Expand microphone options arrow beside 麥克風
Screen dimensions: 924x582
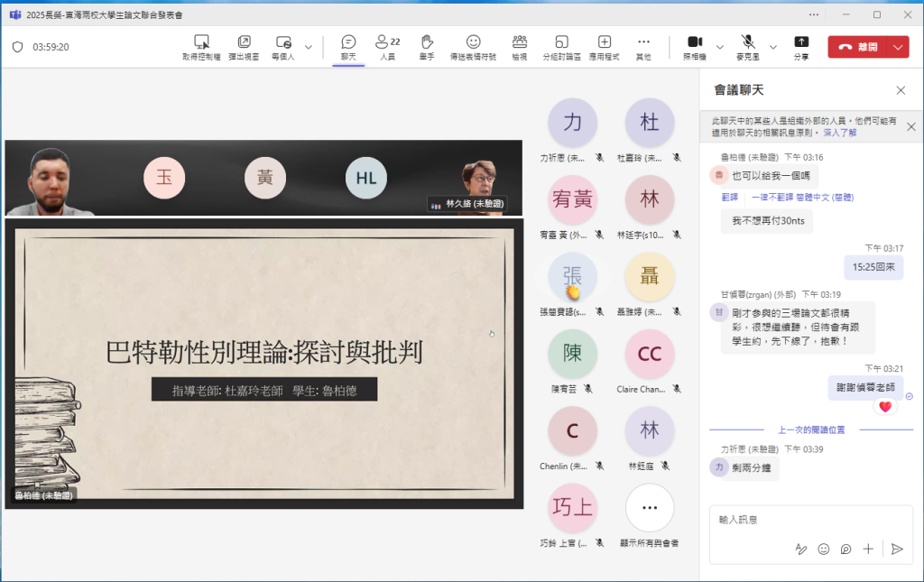coord(773,47)
